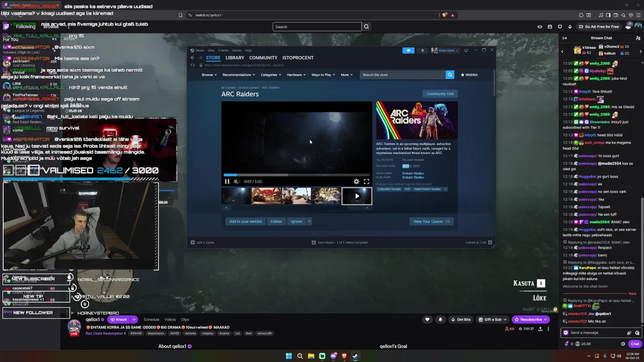This screenshot has width=644, height=362.
Task: Seek in the ARC Raiders trailer progress bar
Action: [x=297, y=175]
